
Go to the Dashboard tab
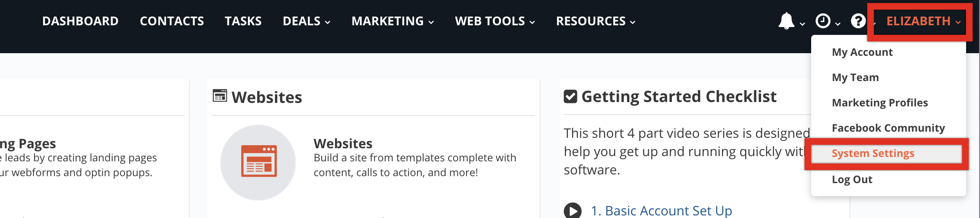click(81, 21)
